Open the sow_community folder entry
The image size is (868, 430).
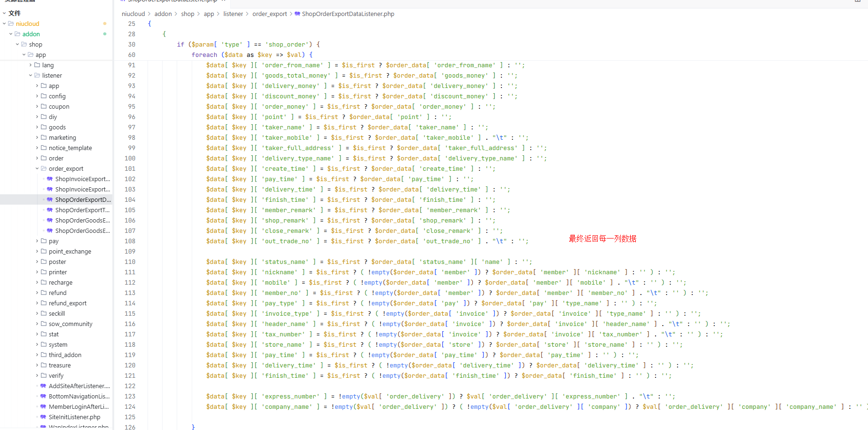(70, 324)
